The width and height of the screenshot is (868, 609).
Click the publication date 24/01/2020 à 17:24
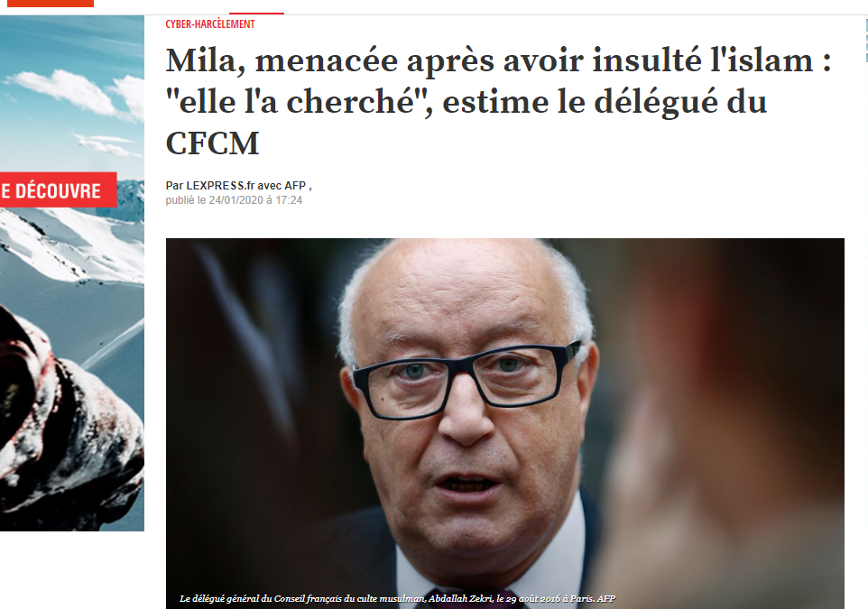coord(255,200)
